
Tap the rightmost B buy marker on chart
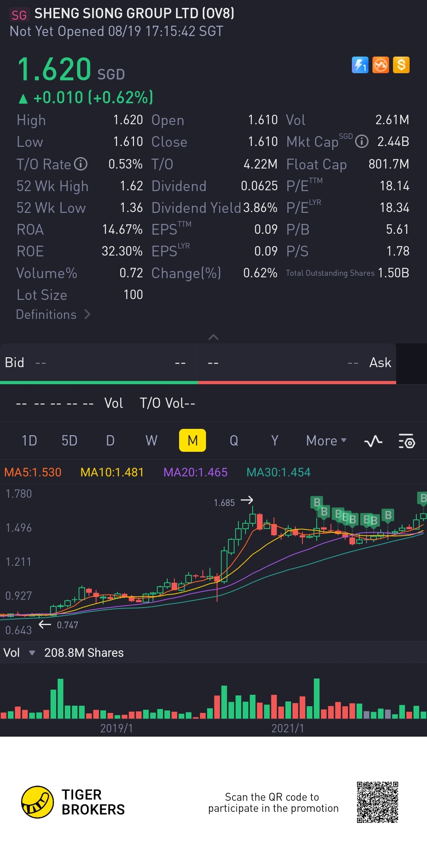[422, 498]
